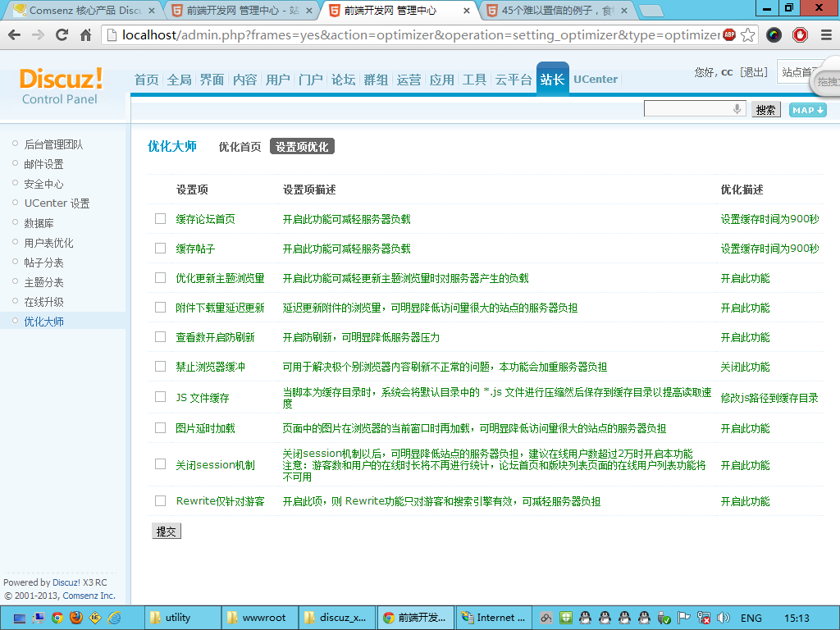Click the volume speaker tray icon
Viewport: 840px width, 630px height.
coord(724,618)
